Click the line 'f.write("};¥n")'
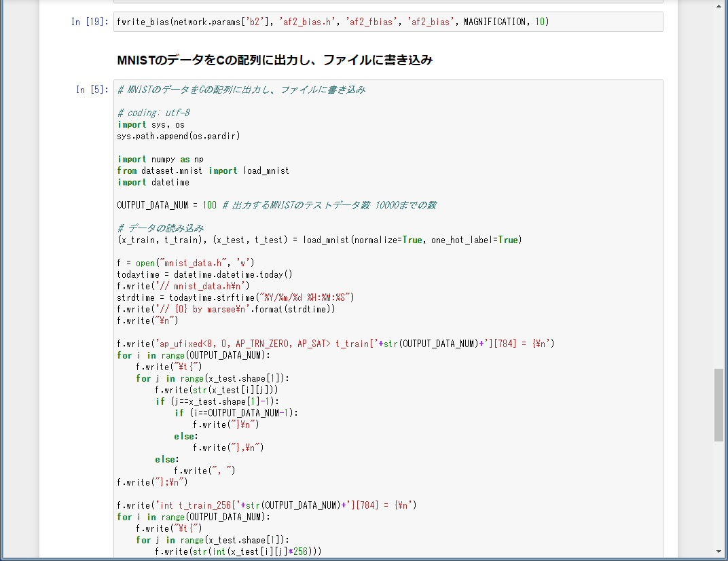Viewport: 728px width, 561px height. 152,482
